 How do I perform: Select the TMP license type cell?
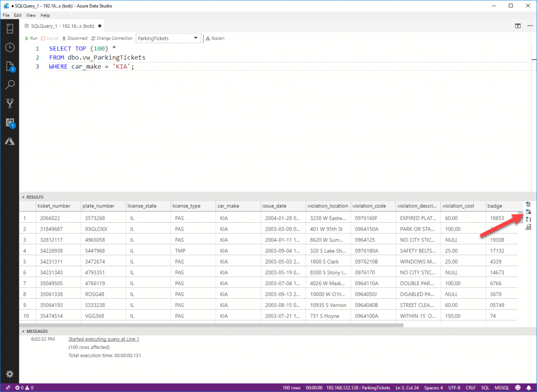(193, 251)
